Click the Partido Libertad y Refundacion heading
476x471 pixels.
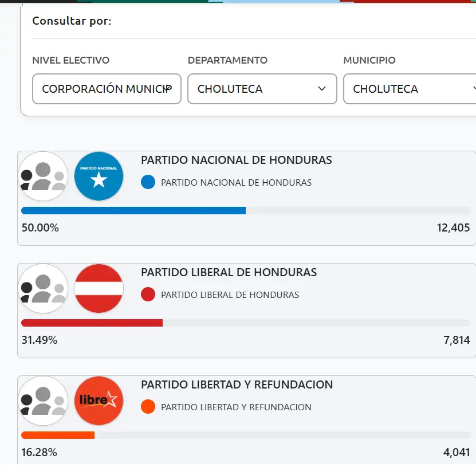tap(237, 384)
